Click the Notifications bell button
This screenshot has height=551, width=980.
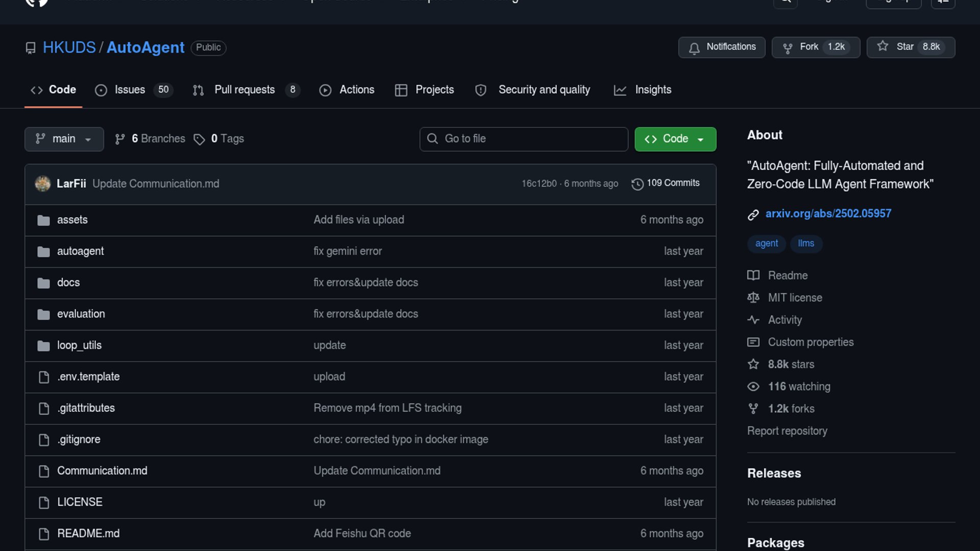[721, 47]
